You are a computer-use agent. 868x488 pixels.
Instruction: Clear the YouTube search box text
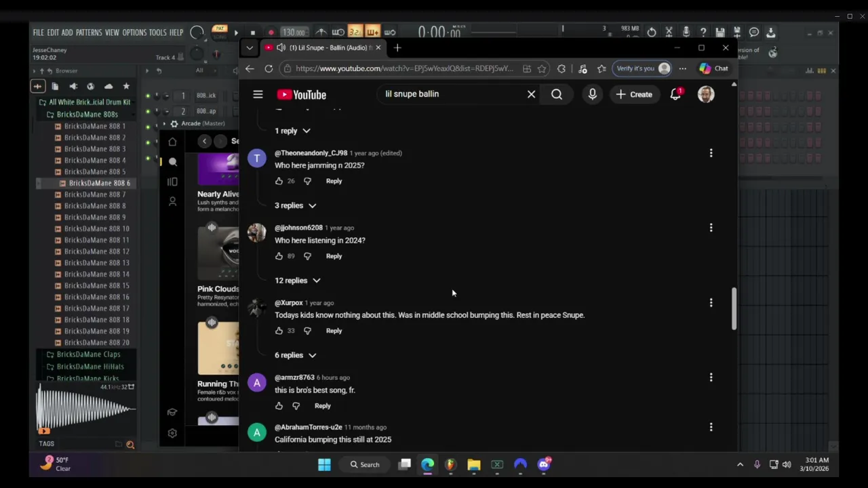tap(531, 94)
